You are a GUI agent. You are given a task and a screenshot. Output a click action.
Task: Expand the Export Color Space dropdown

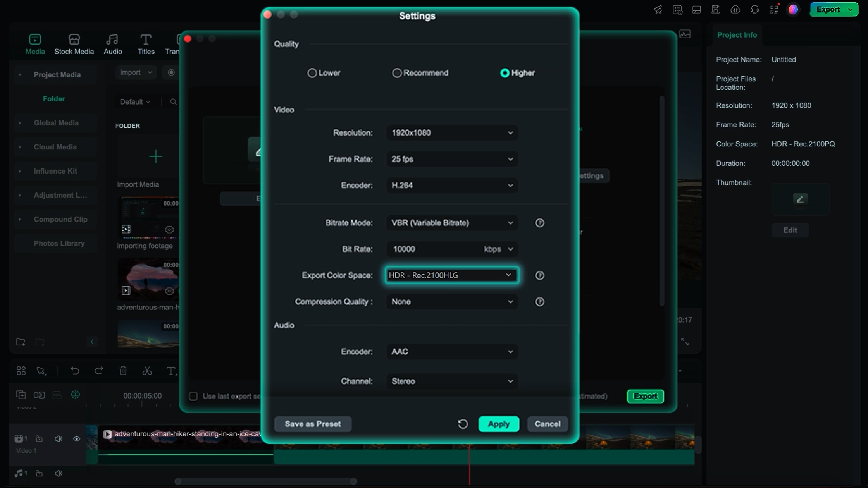452,275
